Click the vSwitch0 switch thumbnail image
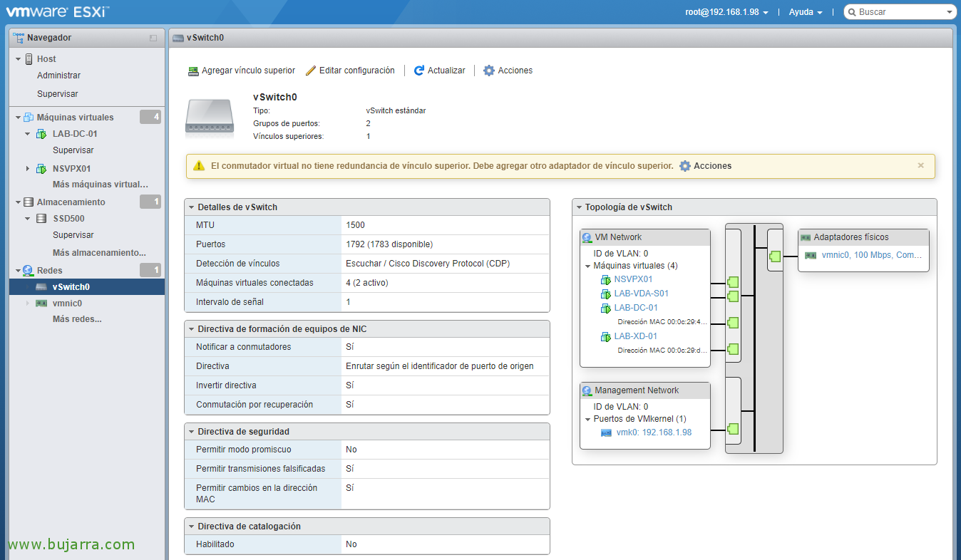Image resolution: width=961 pixels, height=560 pixels. pyautogui.click(x=210, y=115)
